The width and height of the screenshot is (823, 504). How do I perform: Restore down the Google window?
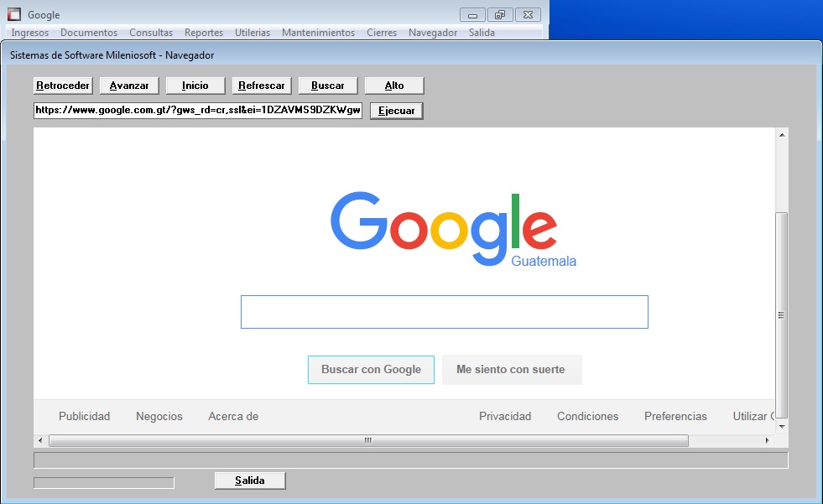point(500,15)
